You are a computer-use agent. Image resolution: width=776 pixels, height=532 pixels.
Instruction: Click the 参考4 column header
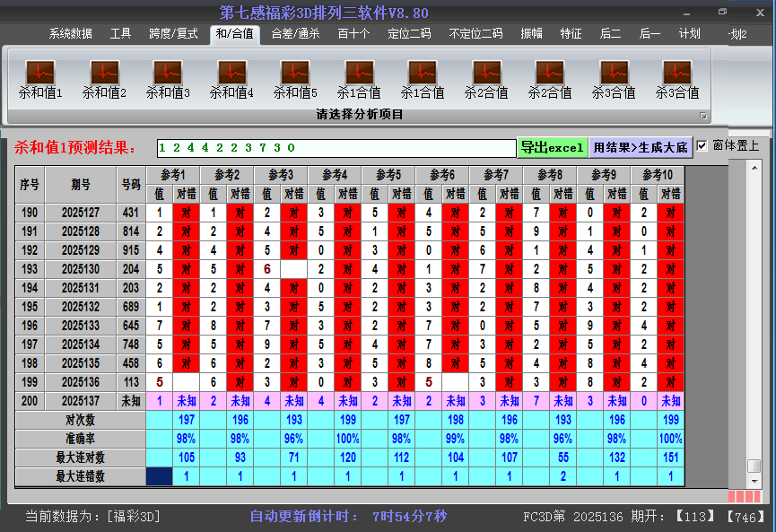tap(335, 175)
